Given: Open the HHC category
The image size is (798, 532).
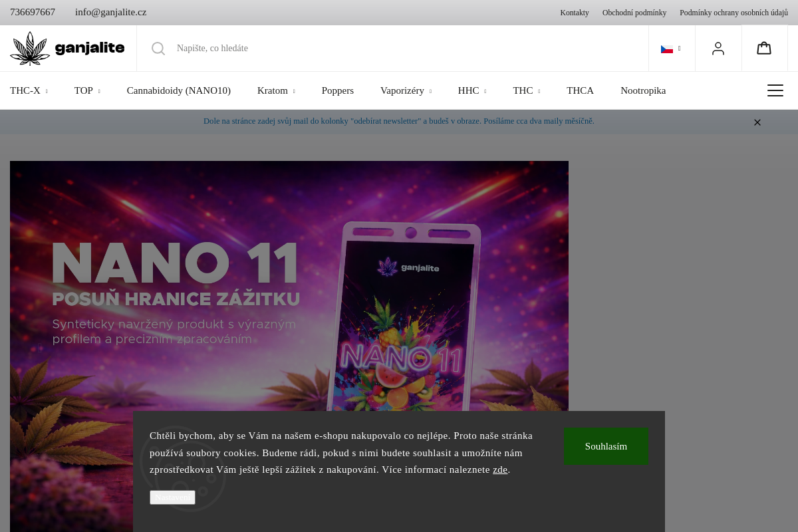Looking at the screenshot, I should pyautogui.click(x=469, y=90).
